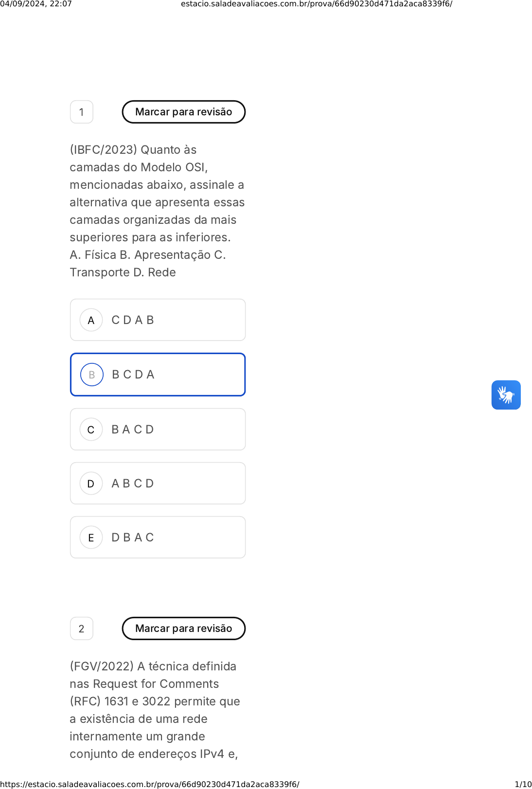Click the question number 2 box

click(82, 628)
